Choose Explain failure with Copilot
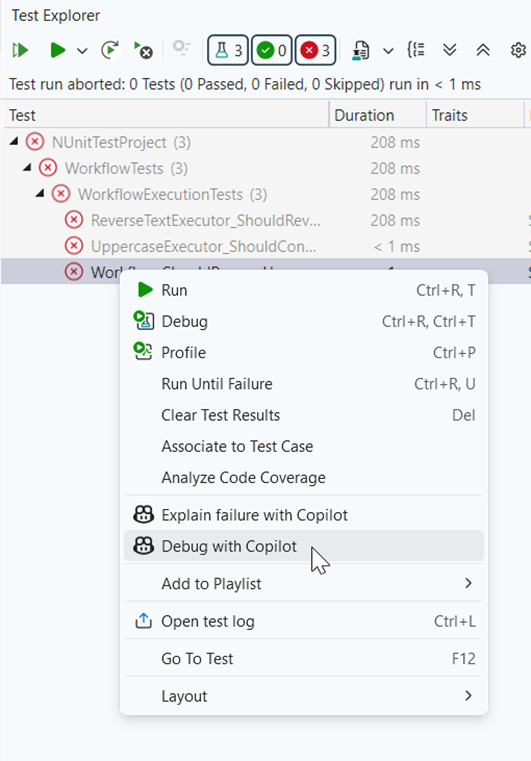Viewport: 531px width, 761px height. [x=304, y=515]
